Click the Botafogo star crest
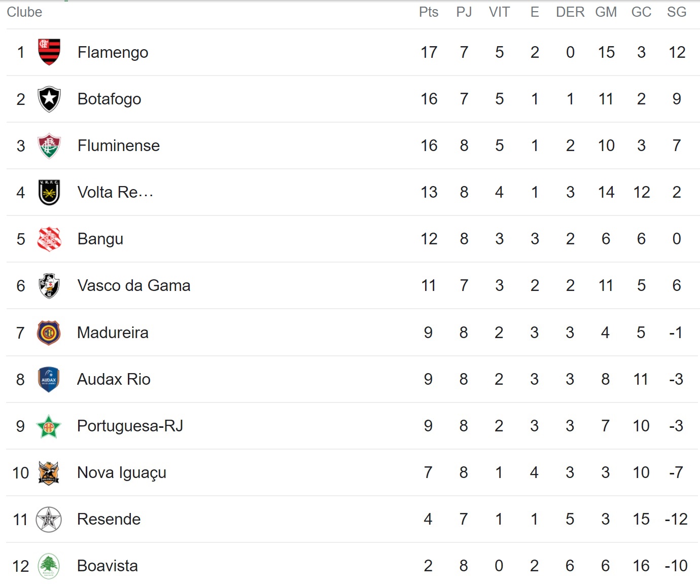The height and width of the screenshot is (588, 700). point(49,99)
